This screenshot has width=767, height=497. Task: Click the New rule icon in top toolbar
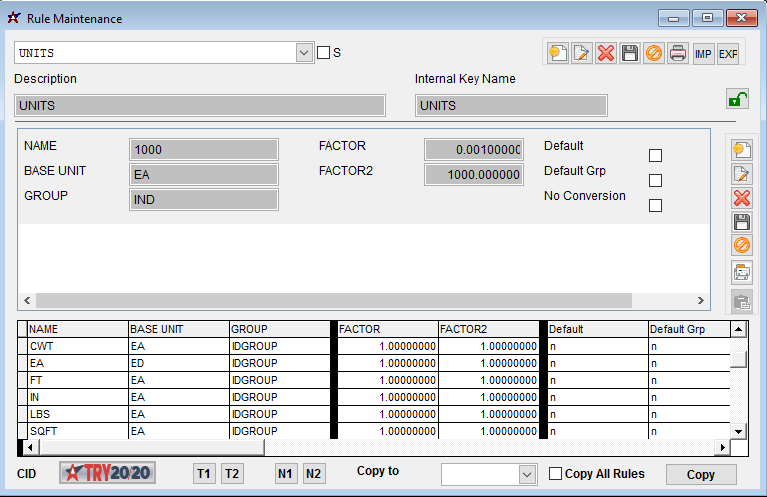point(557,53)
